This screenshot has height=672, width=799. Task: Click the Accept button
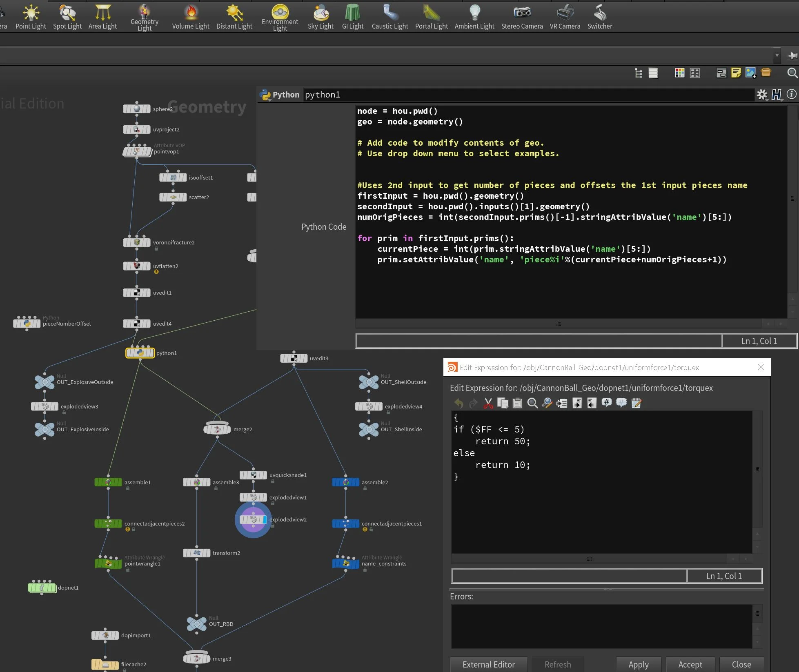tap(690, 664)
